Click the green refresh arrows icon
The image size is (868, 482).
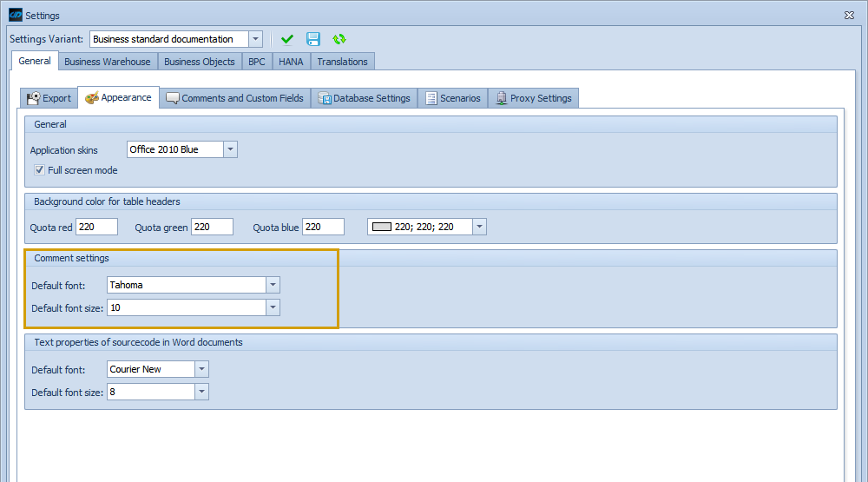click(x=339, y=39)
